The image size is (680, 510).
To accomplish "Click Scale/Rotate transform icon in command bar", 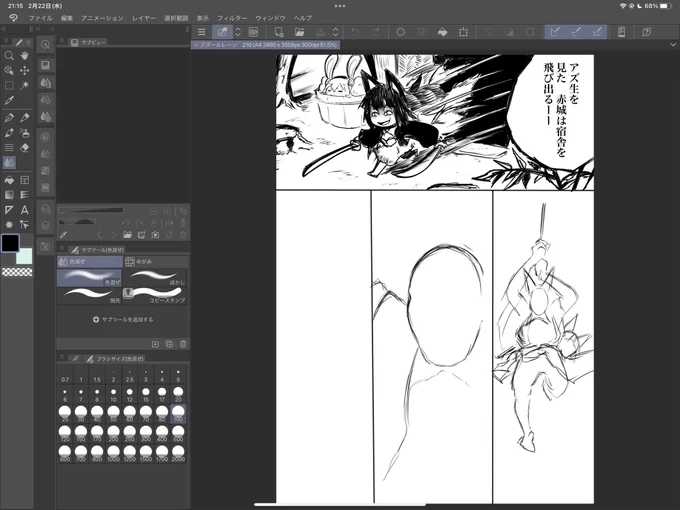I will coord(463,32).
